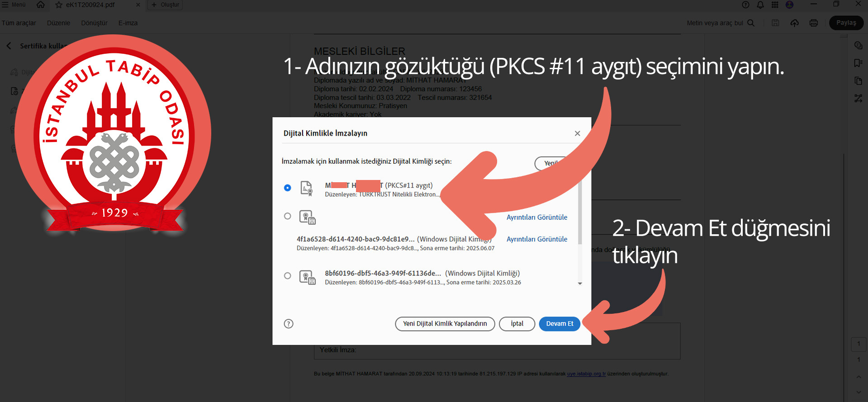
Task: Click Yeni Dijital Kimlik Yapılandırın button
Action: click(445, 324)
